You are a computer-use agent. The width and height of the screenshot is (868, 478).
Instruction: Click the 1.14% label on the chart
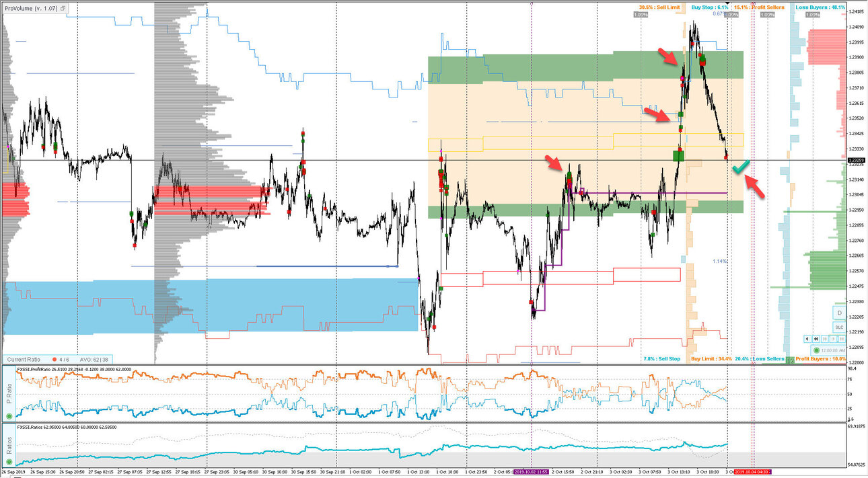click(720, 261)
